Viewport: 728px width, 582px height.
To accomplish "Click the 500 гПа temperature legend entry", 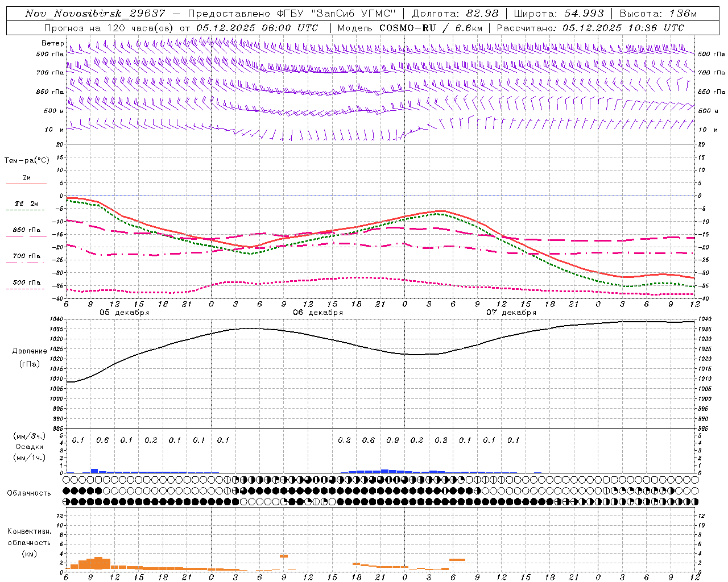I will pyautogui.click(x=27, y=282).
